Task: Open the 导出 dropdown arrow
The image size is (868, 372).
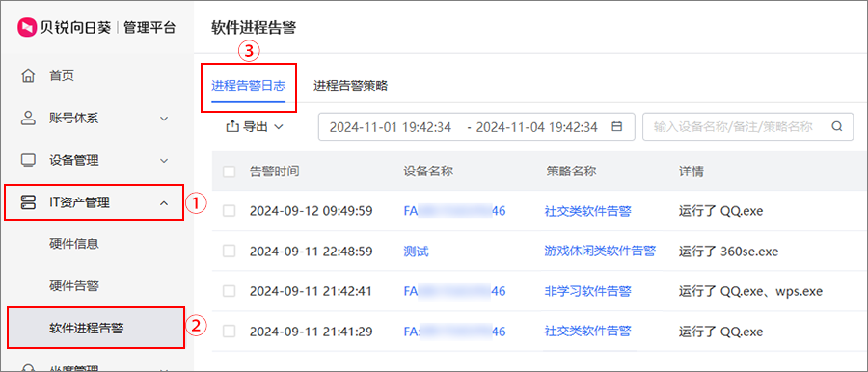Action: [279, 127]
